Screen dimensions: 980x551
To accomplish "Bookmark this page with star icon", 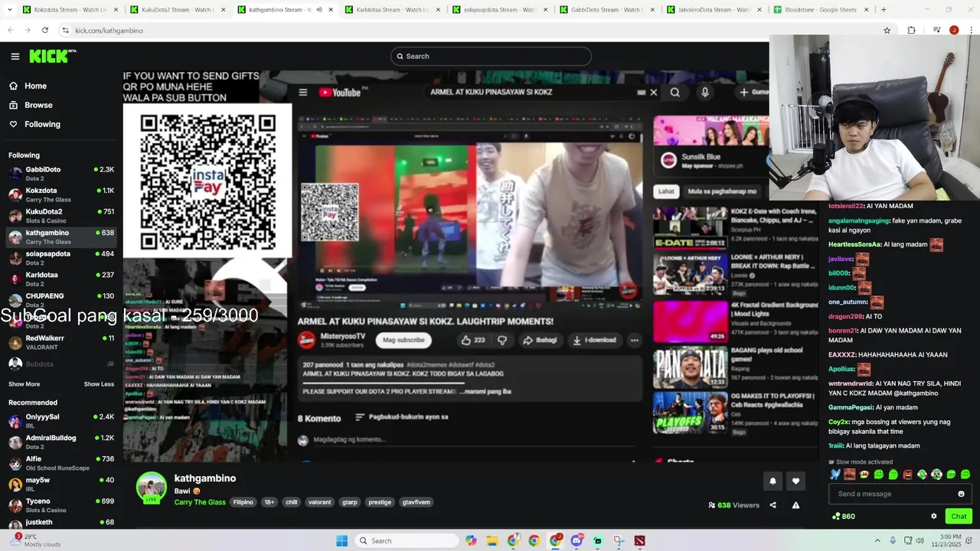I will coord(887,30).
